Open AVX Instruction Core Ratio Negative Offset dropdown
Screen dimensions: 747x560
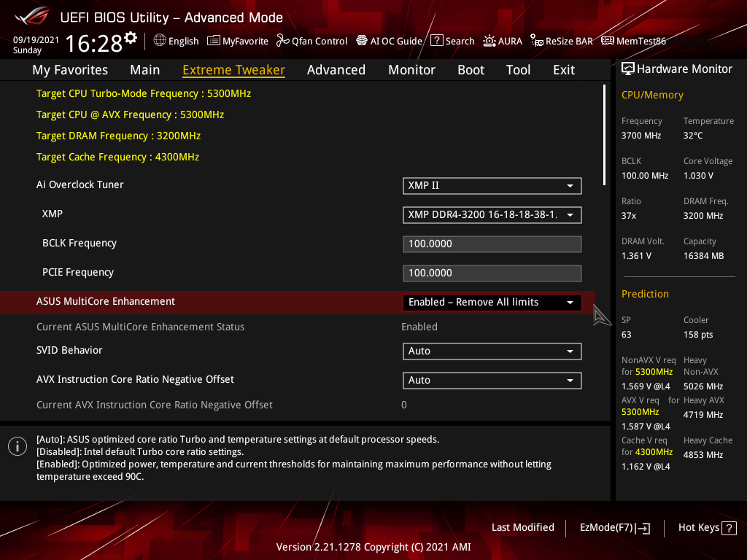coord(492,381)
